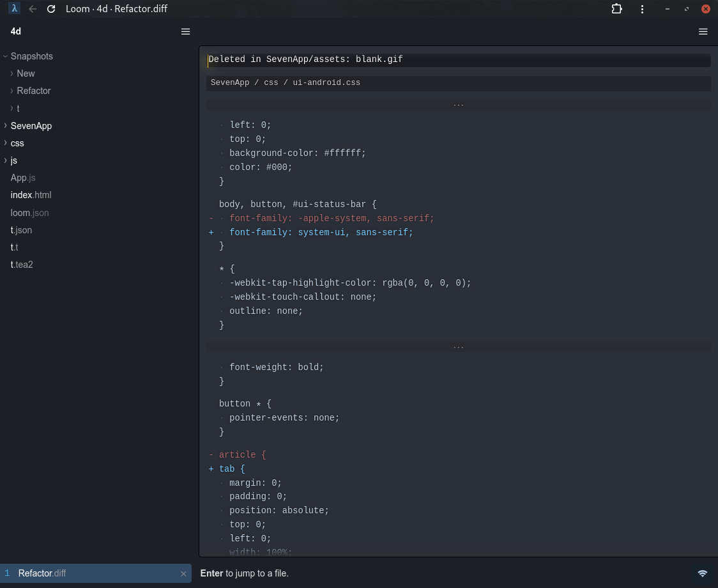Click the 'font-weight: bold;' line
This screenshot has width=718, height=588.
tap(276, 367)
